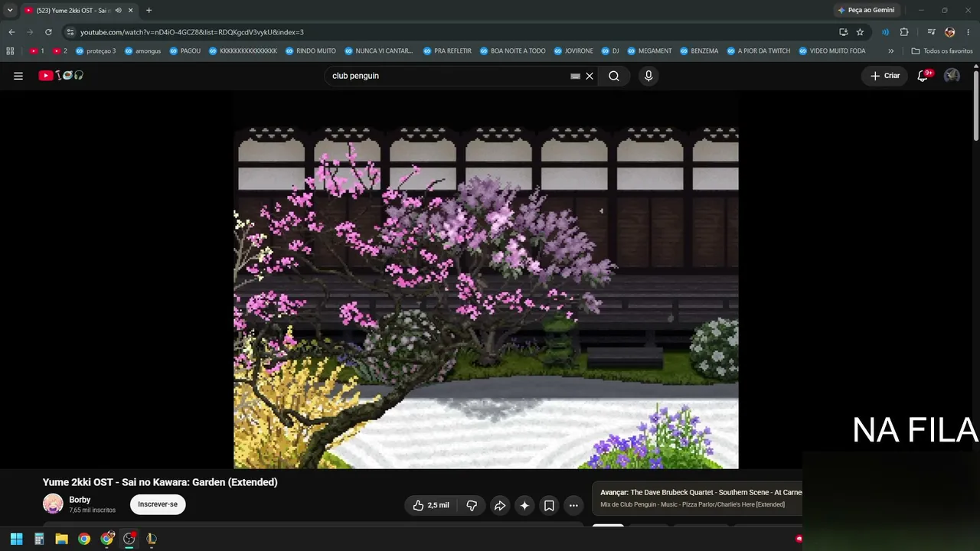Open the Todos os favoritos folder

[942, 51]
